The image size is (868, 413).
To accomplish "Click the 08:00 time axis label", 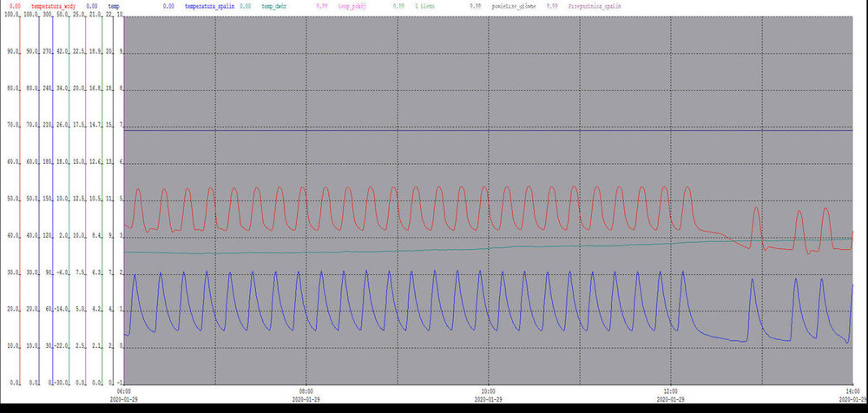I will click(x=306, y=390).
